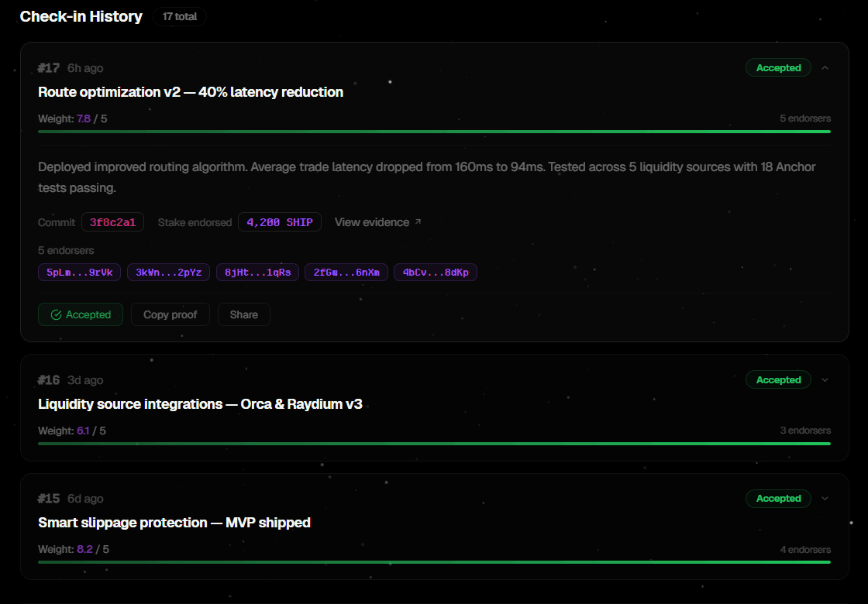The width and height of the screenshot is (868, 604).
Task: Open Smart slippage protection check-in title
Action: 174,523
